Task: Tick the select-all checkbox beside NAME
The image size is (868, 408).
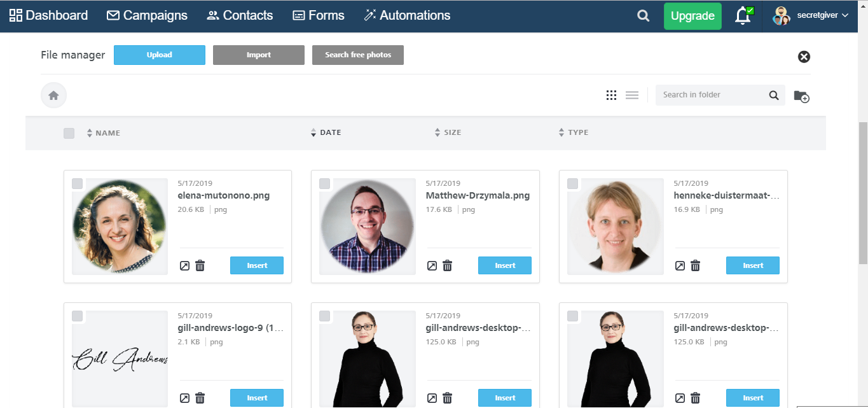Action: (x=69, y=133)
